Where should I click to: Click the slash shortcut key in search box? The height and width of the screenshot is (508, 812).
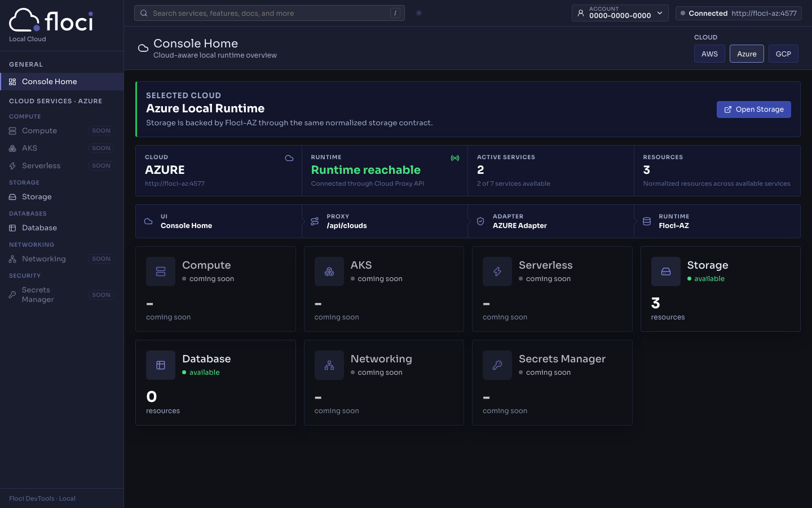[x=395, y=13]
